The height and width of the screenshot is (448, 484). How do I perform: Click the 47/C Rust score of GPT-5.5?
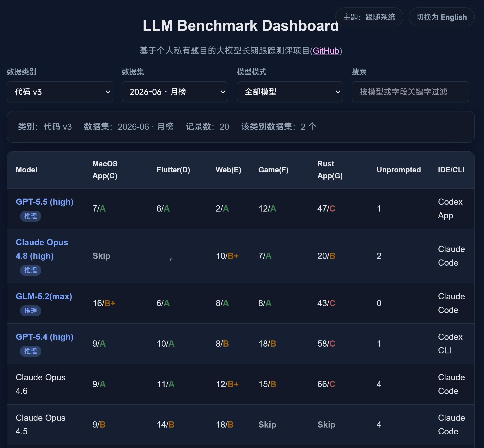[x=326, y=209]
